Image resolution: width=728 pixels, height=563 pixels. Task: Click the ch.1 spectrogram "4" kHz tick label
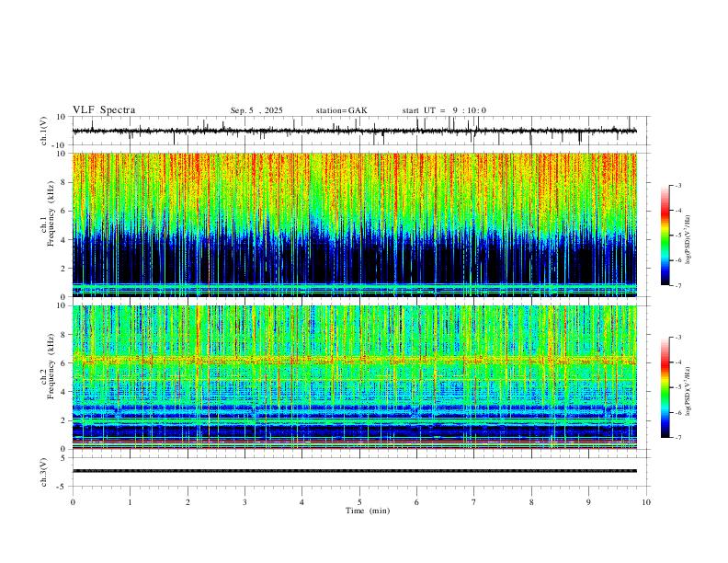click(64, 240)
